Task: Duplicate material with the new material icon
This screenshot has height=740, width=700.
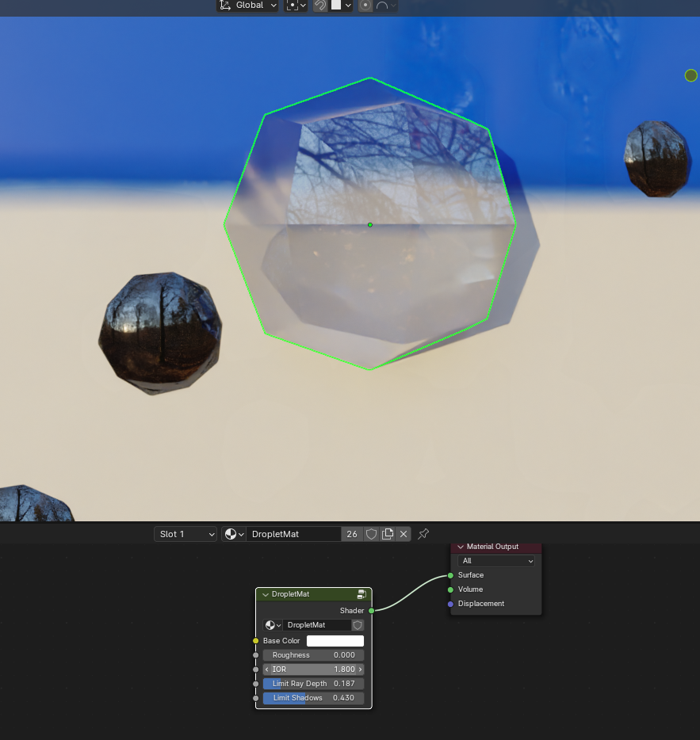Action: click(x=388, y=534)
